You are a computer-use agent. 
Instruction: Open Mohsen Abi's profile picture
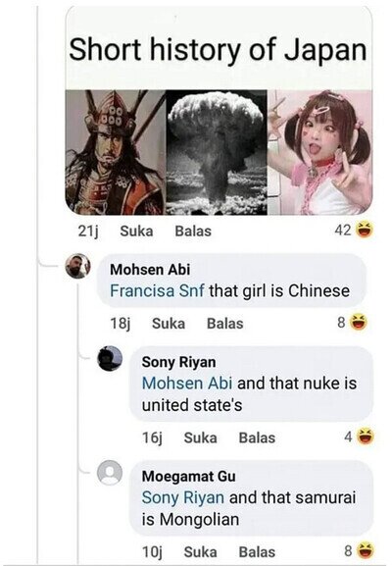pyautogui.click(x=77, y=266)
